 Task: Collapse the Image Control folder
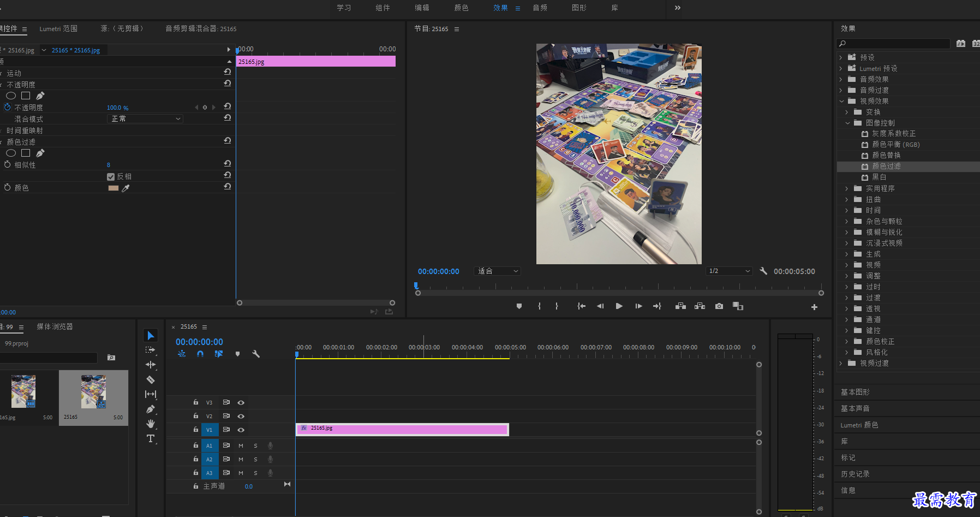coord(847,123)
